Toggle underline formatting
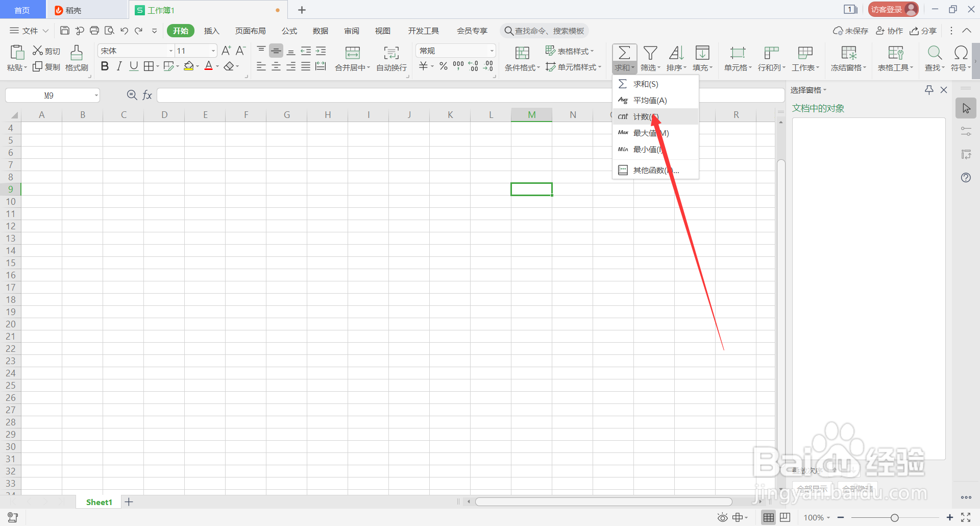980x526 pixels. (133, 65)
